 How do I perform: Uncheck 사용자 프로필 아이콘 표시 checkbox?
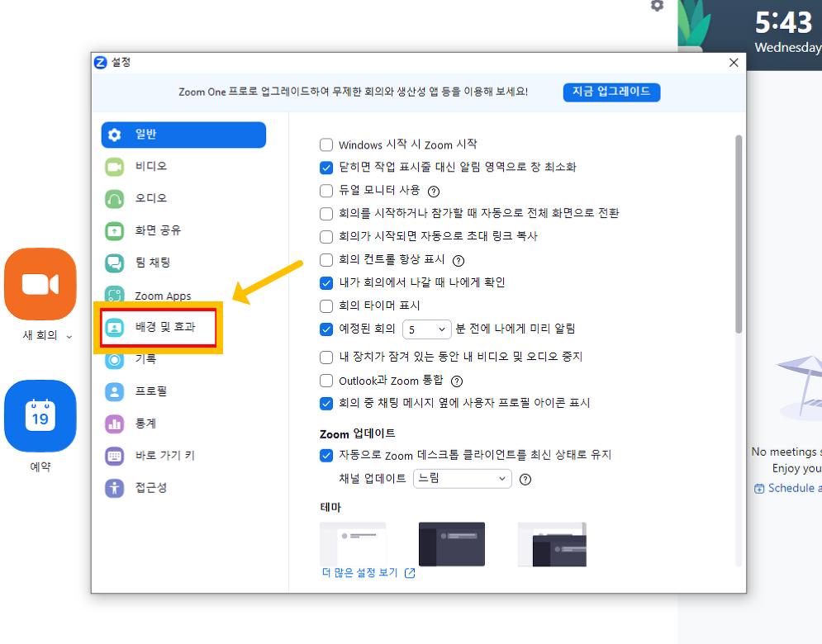click(x=326, y=404)
